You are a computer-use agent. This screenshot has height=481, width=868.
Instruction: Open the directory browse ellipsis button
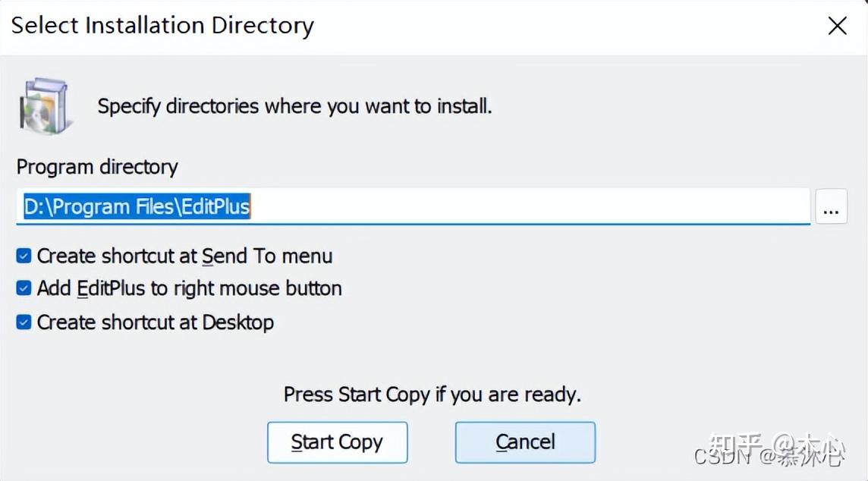pyautogui.click(x=831, y=206)
